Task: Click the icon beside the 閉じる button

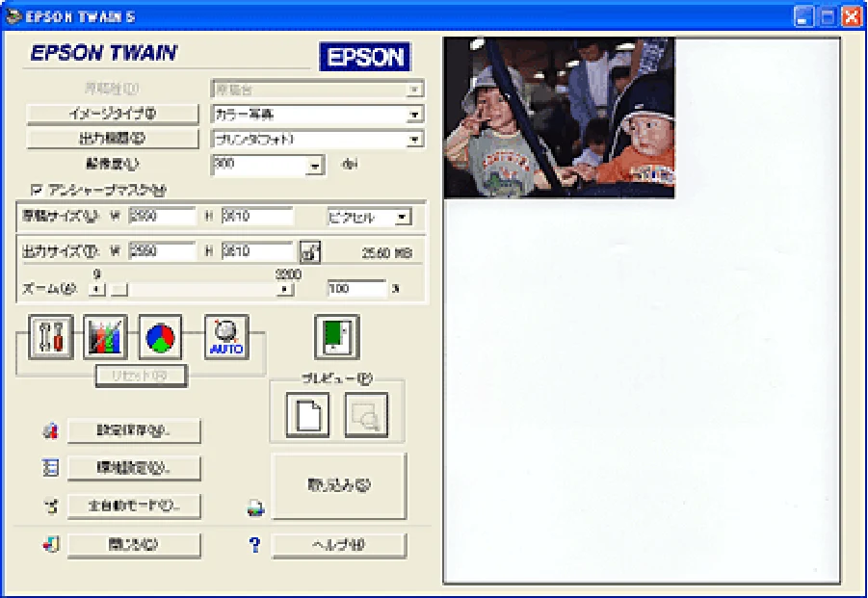Action: tap(50, 545)
